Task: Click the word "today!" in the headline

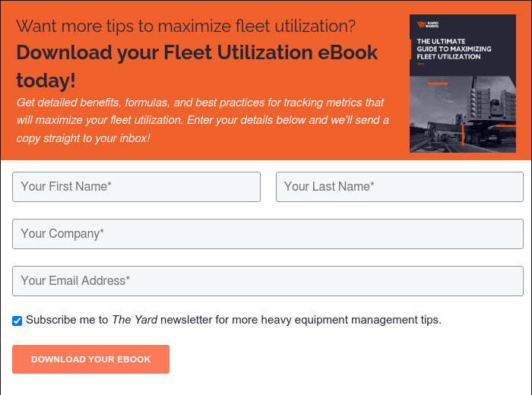Action: point(46,81)
